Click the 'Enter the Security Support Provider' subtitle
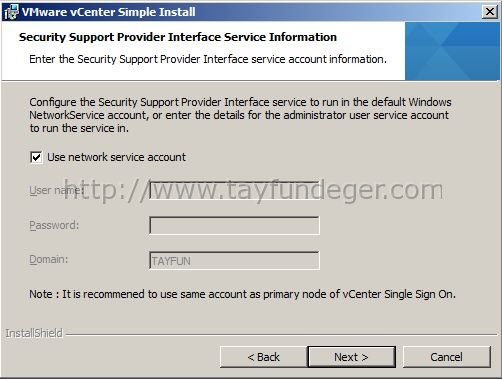This screenshot has width=502, height=379. 208,59
